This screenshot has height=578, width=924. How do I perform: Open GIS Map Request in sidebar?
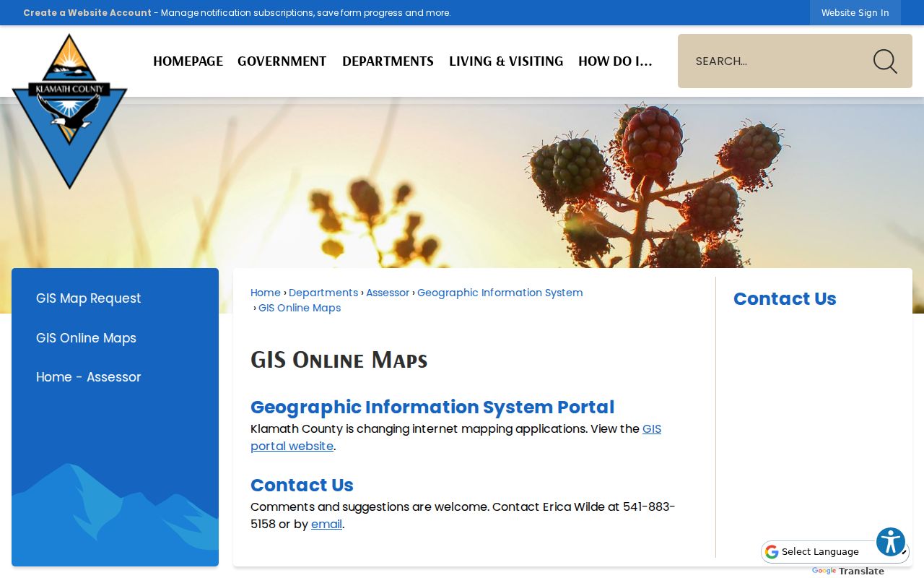89,298
